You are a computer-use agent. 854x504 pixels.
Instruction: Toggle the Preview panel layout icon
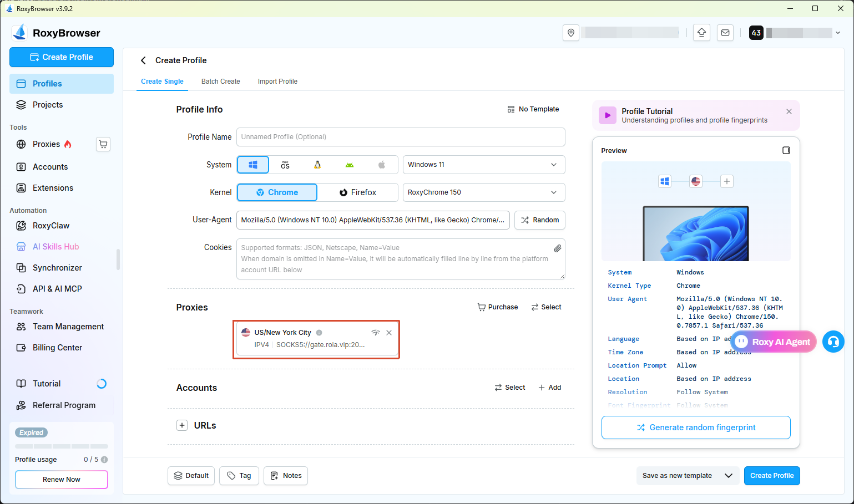[786, 150]
